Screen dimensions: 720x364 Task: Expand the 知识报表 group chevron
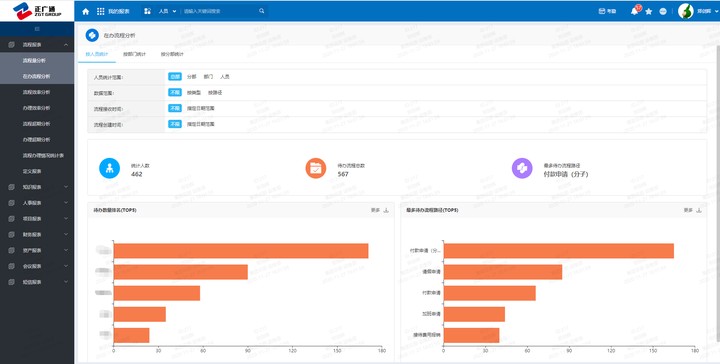pos(66,187)
